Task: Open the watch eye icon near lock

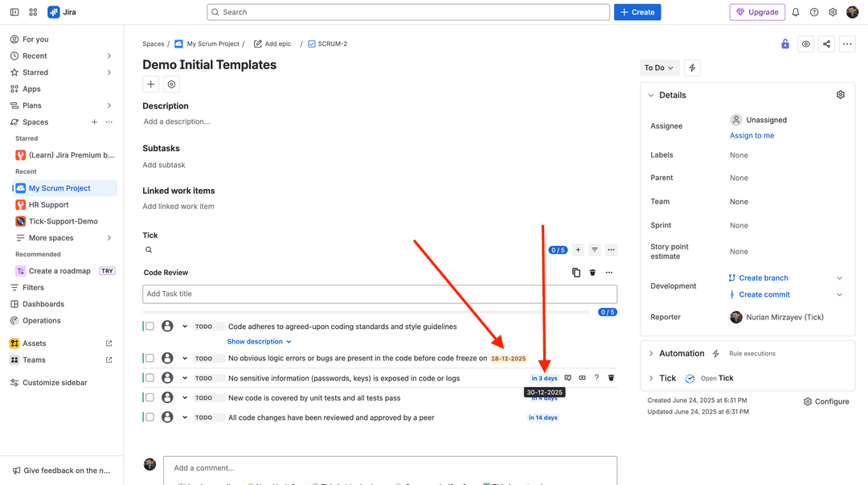Action: pyautogui.click(x=807, y=43)
